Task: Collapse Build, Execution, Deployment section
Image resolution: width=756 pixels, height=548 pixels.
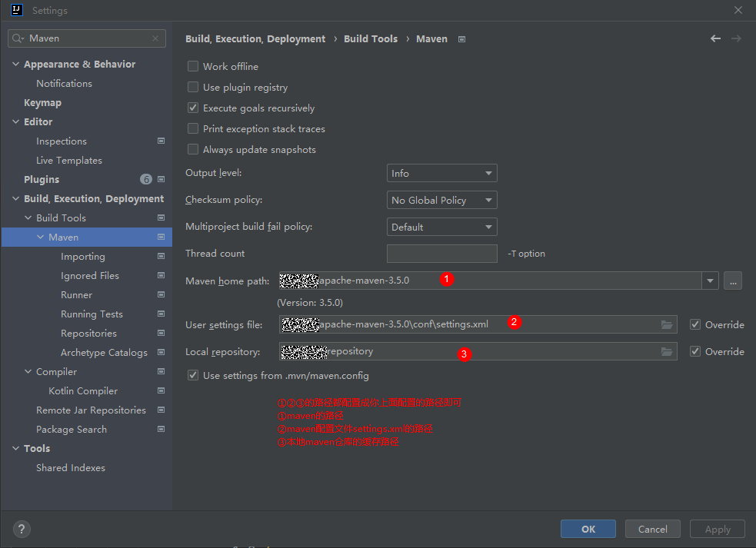Action: 16,198
